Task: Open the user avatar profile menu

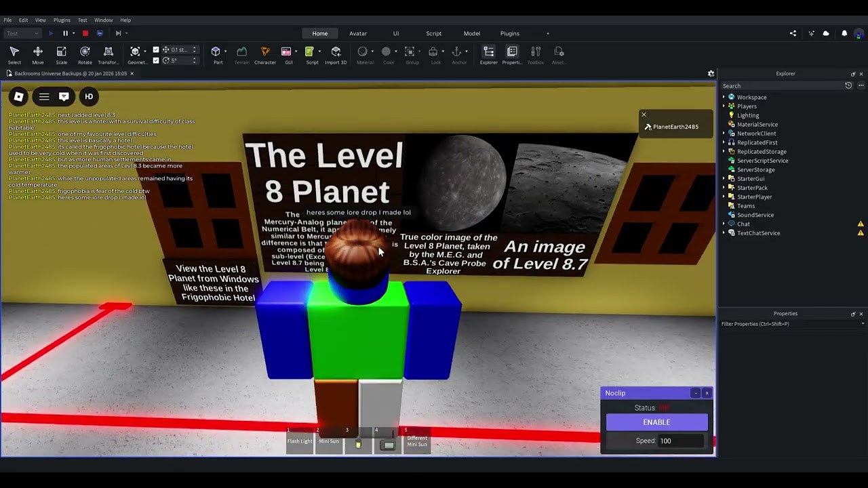Action: pyautogui.click(x=859, y=33)
